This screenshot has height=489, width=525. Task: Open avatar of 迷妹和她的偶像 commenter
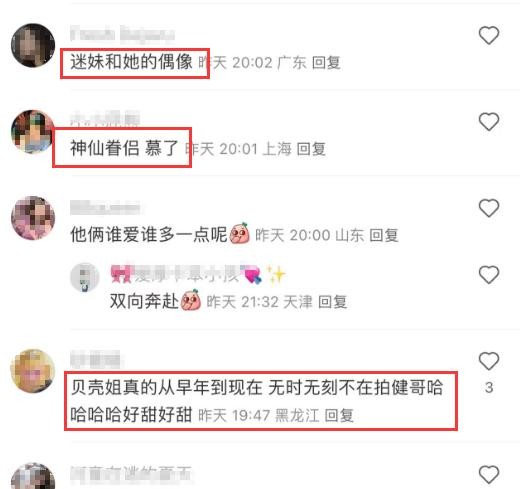pos(33,45)
